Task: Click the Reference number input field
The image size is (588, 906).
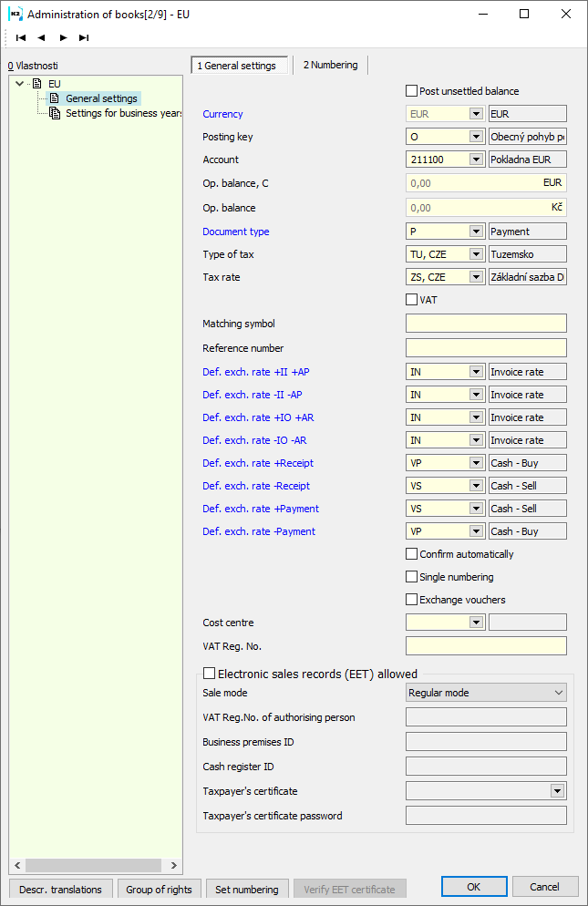Action: click(x=486, y=348)
